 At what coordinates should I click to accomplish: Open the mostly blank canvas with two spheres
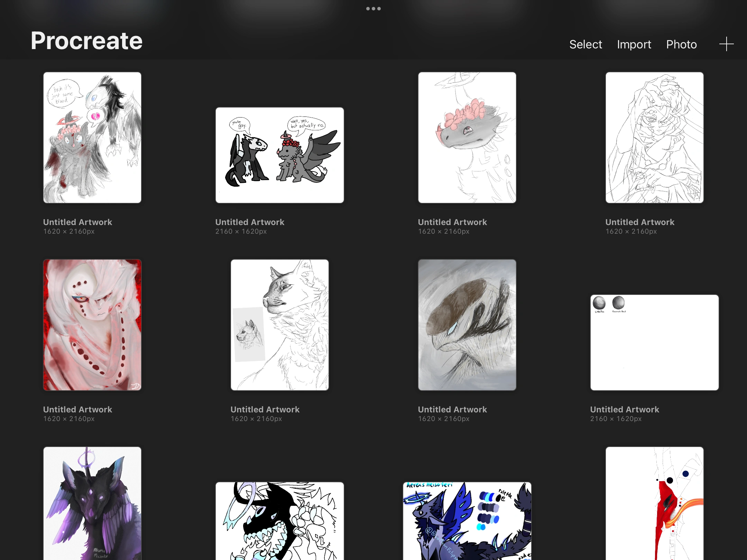click(x=654, y=342)
